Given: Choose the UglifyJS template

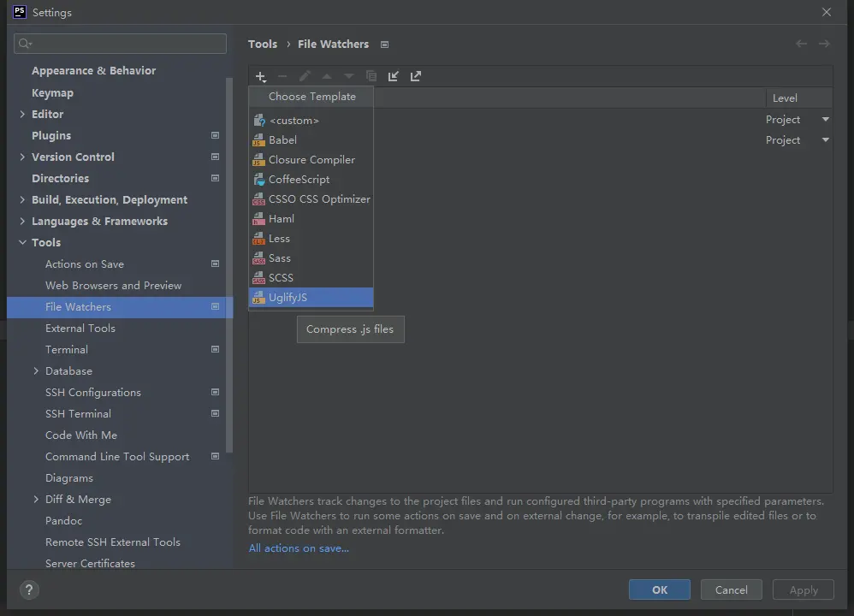Looking at the screenshot, I should click(x=311, y=298).
